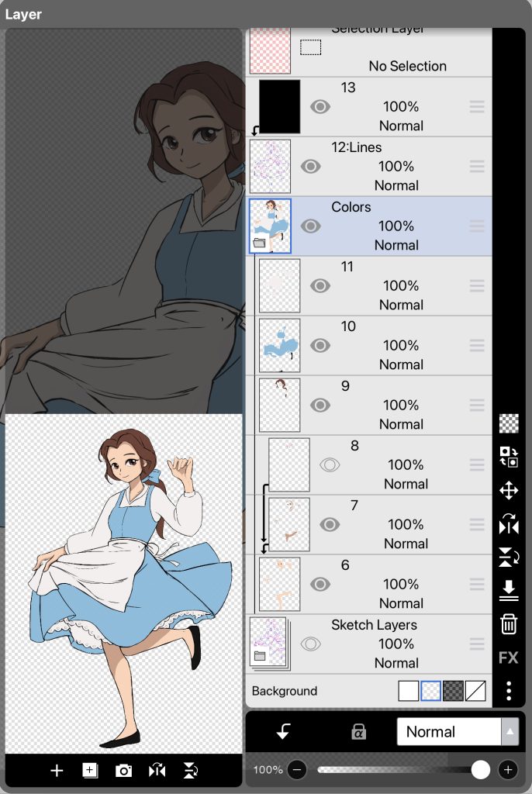Decrease opacity with minus button
Image resolution: width=532 pixels, height=794 pixels.
[x=297, y=770]
